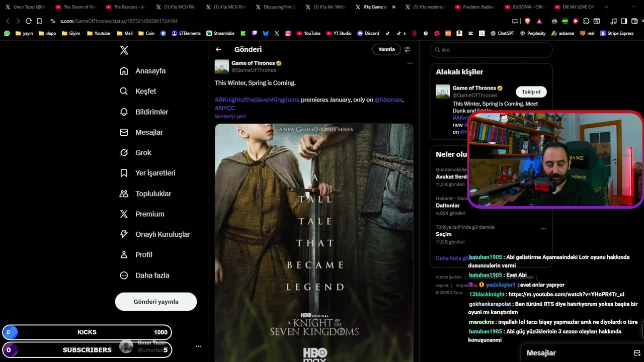Open Keşfet explore page
644x362 pixels.
pyautogui.click(x=138, y=91)
